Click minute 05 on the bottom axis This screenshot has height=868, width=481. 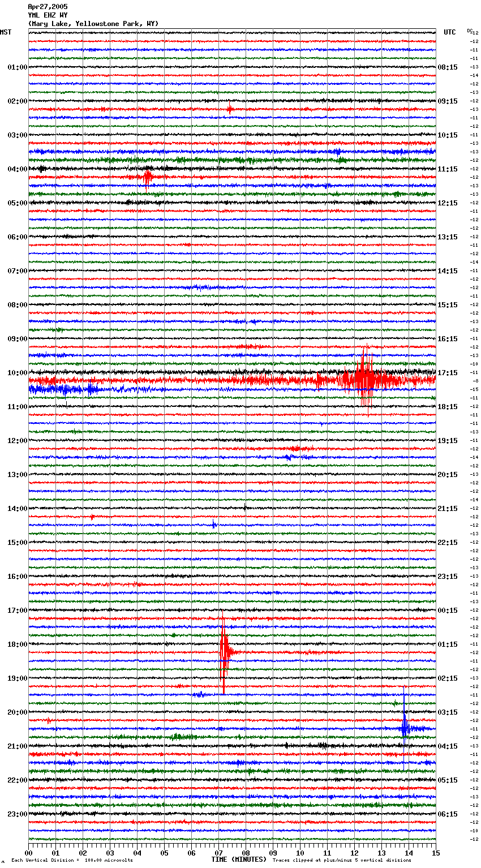pos(165,853)
